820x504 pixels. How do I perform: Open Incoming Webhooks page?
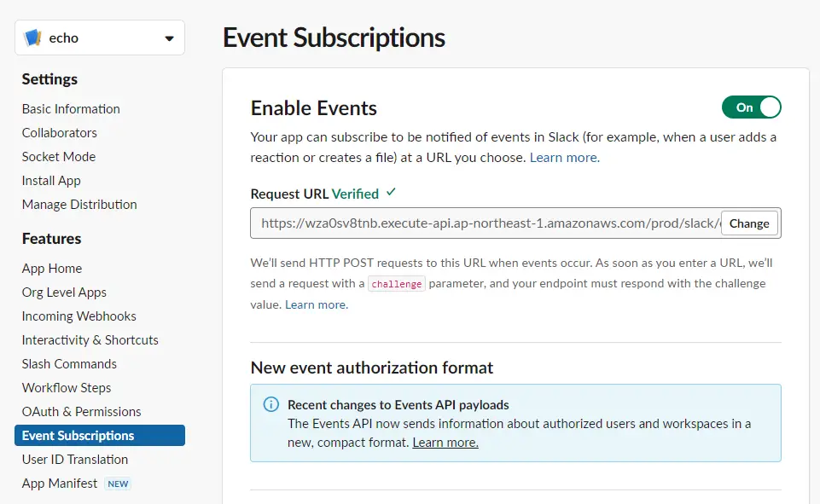pyautogui.click(x=79, y=316)
